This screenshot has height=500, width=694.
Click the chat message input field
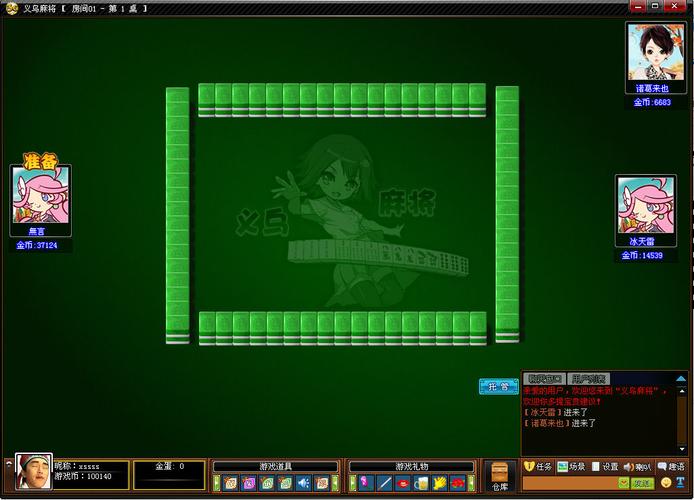pos(571,483)
